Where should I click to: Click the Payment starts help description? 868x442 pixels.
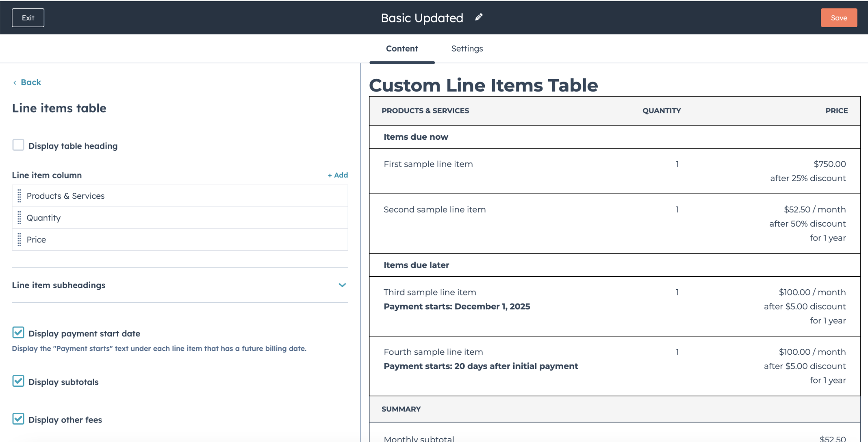[159, 349]
